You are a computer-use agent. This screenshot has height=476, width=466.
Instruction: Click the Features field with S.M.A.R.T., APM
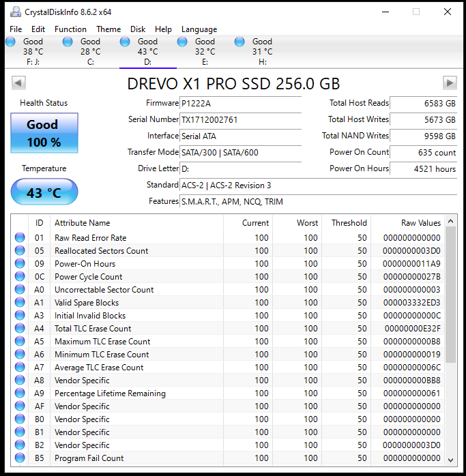[319, 202]
